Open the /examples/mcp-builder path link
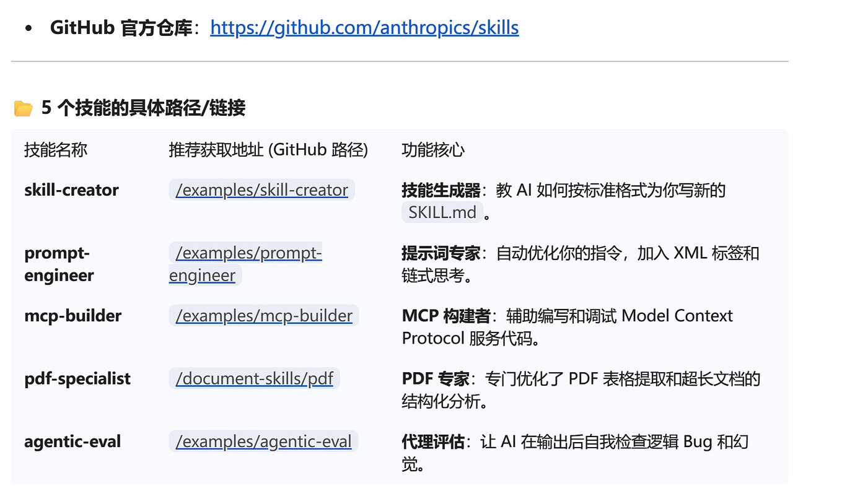This screenshot has width=855, height=504. coord(264,316)
